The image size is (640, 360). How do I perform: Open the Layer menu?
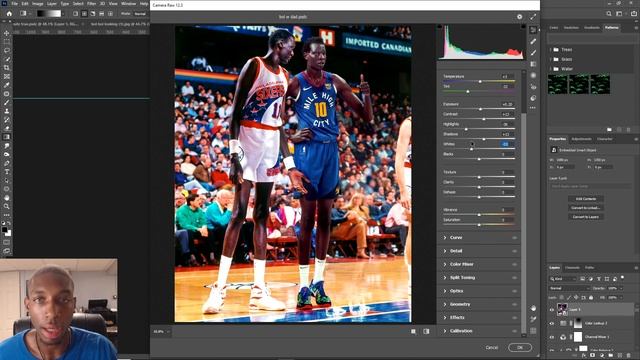[52, 3]
